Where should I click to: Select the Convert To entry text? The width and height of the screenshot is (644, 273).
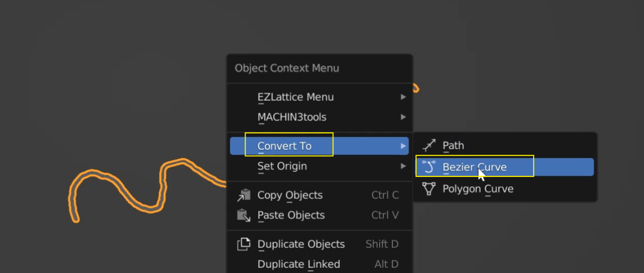(284, 145)
